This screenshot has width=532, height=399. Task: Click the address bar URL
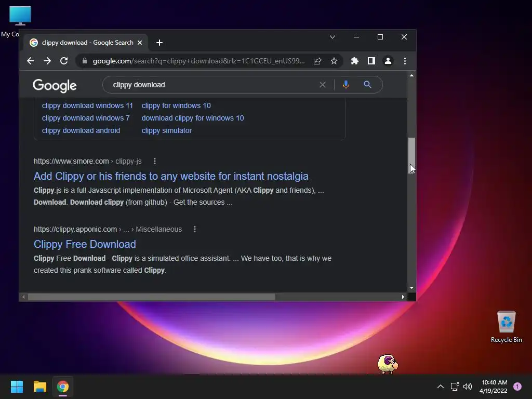click(x=198, y=61)
